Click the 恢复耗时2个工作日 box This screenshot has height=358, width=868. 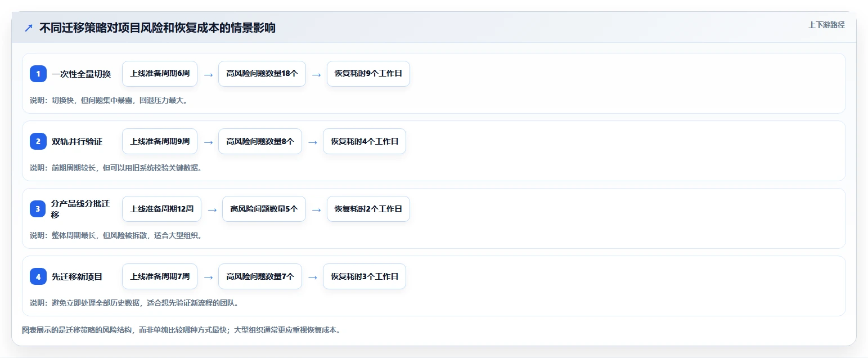[368, 209]
